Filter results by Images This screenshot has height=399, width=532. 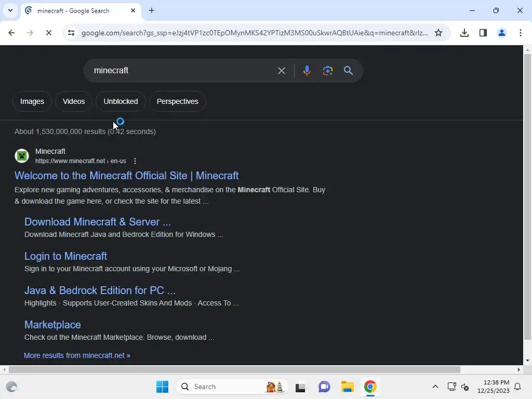coord(32,101)
